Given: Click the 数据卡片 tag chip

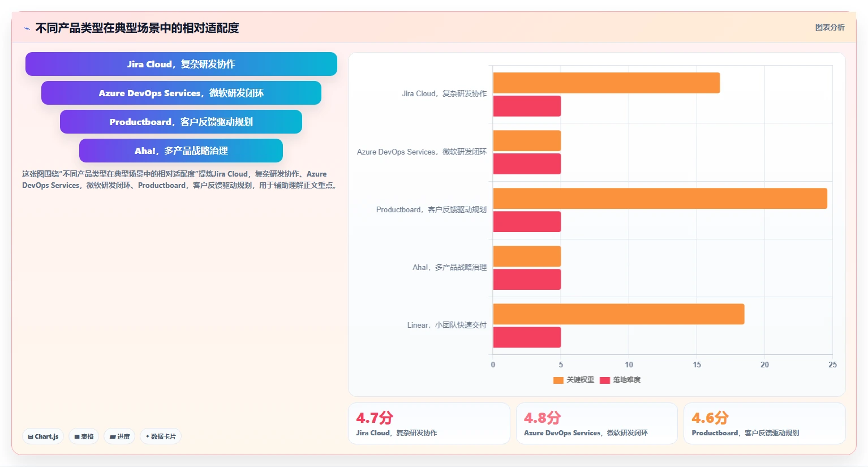Looking at the screenshot, I should click(161, 436).
